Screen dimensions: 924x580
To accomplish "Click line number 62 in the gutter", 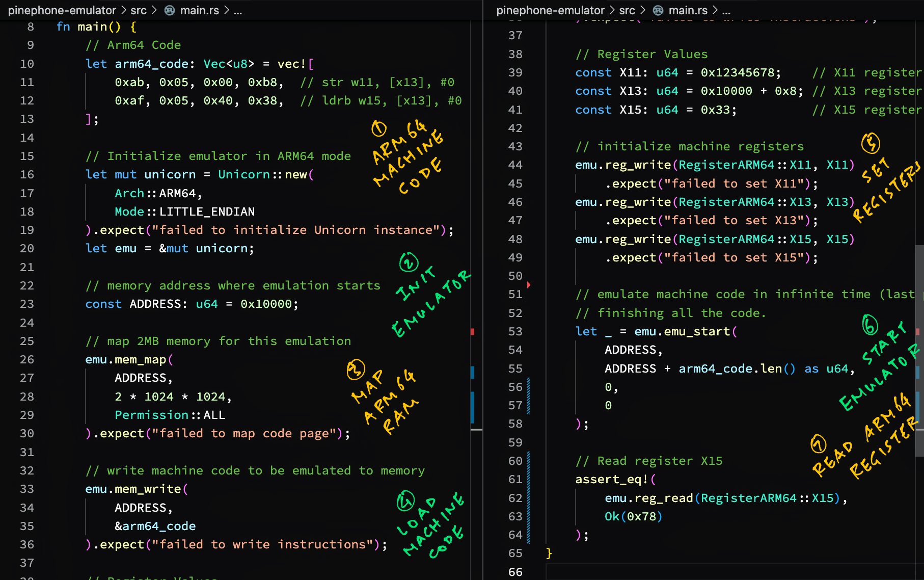I will pos(515,498).
